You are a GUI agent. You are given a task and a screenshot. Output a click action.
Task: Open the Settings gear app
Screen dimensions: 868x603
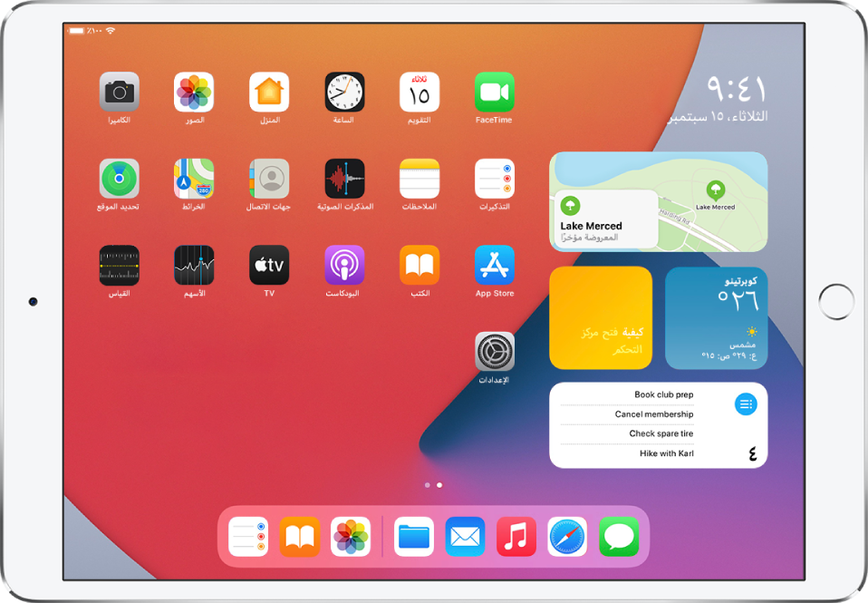click(494, 352)
